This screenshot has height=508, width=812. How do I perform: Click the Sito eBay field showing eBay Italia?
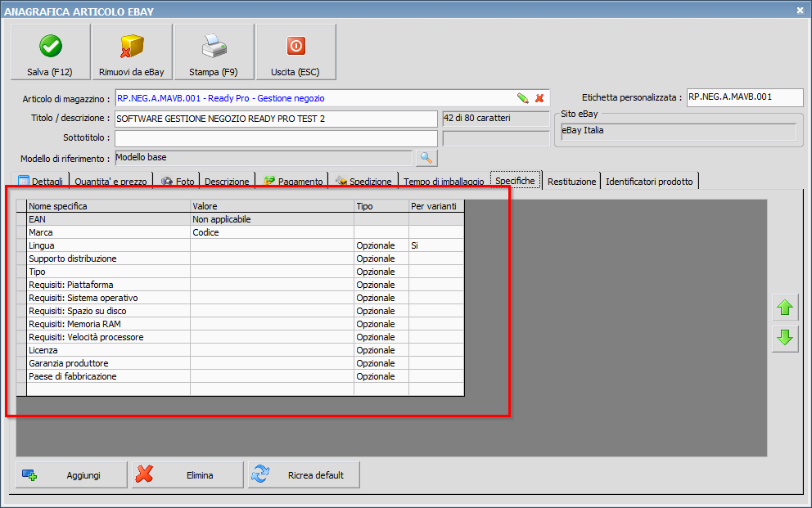679,132
